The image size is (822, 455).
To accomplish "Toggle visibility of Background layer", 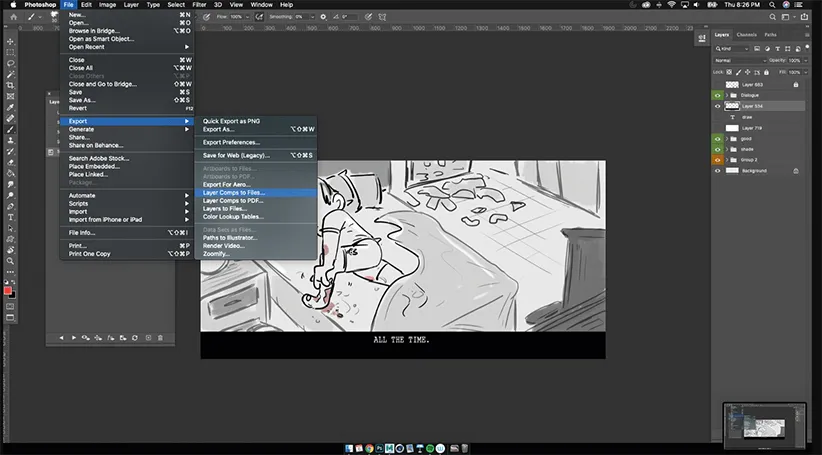I will tap(717, 171).
